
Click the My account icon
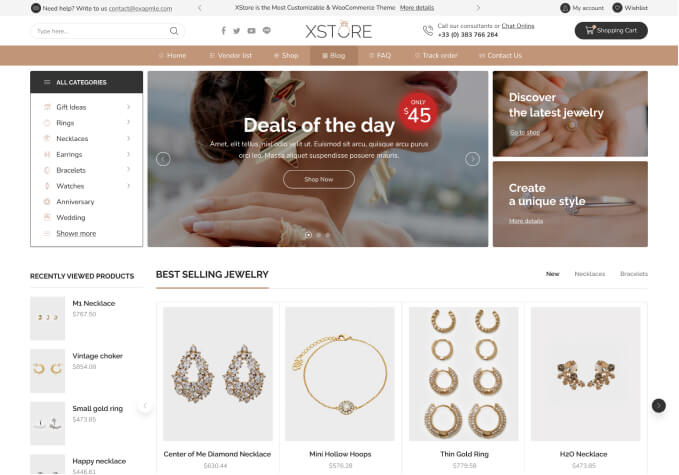[565, 8]
